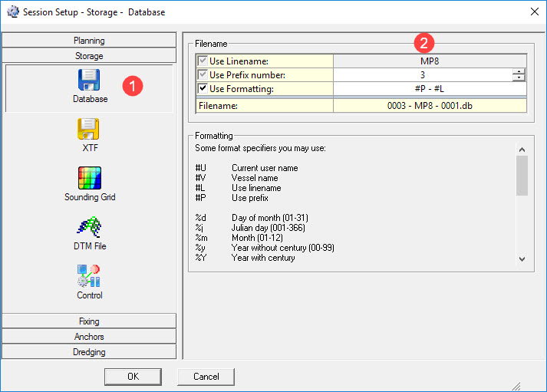The width and height of the screenshot is (547, 392).
Task: Expand the Planning section
Action: coord(89,41)
